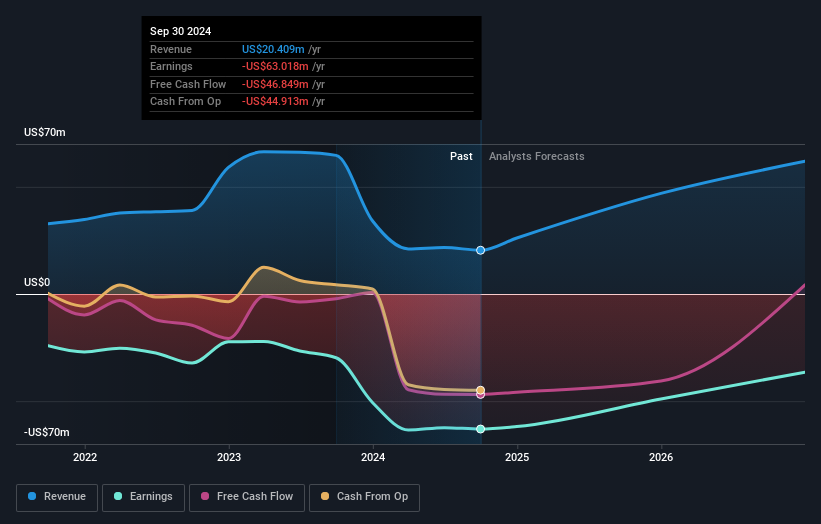Select the 2022 x-axis label

click(x=85, y=457)
